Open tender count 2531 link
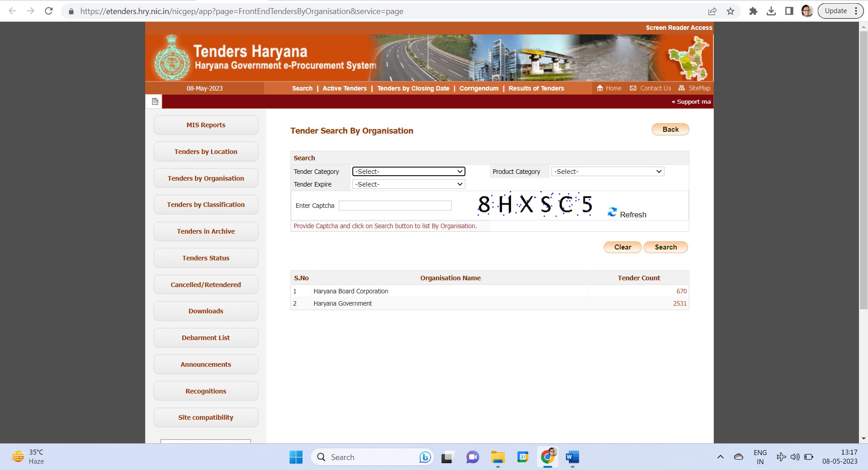 tap(679, 303)
